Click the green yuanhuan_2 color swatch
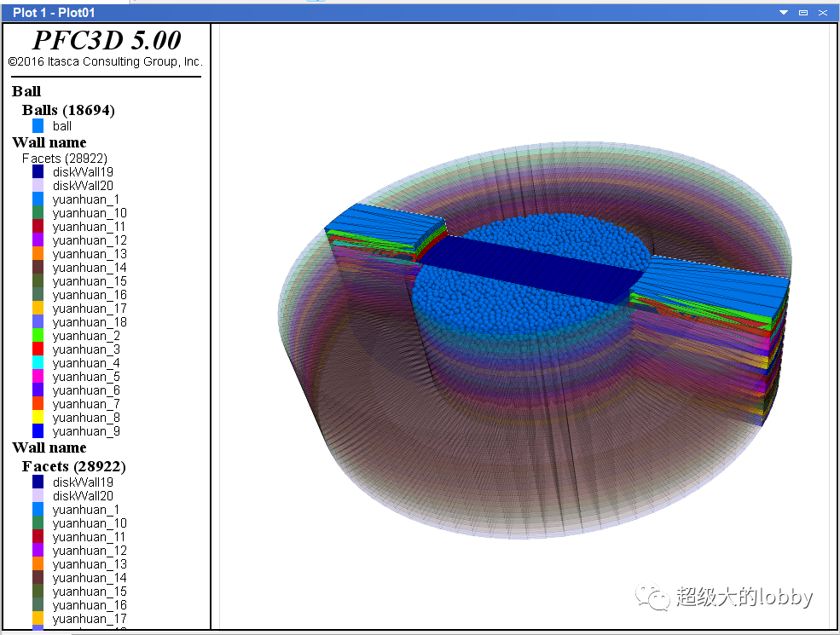This screenshot has width=840, height=635. coord(38,336)
